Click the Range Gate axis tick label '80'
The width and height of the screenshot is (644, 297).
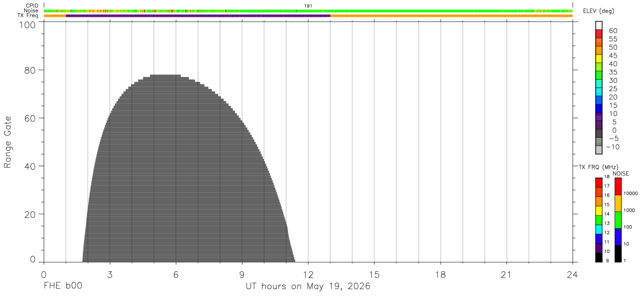[x=29, y=70]
